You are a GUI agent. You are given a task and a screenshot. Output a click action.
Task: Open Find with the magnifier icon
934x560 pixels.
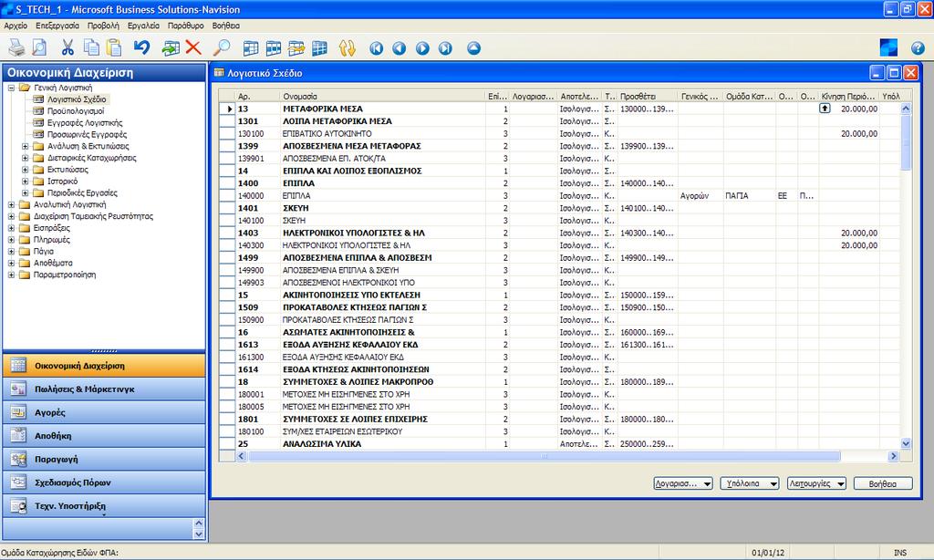pos(222,47)
